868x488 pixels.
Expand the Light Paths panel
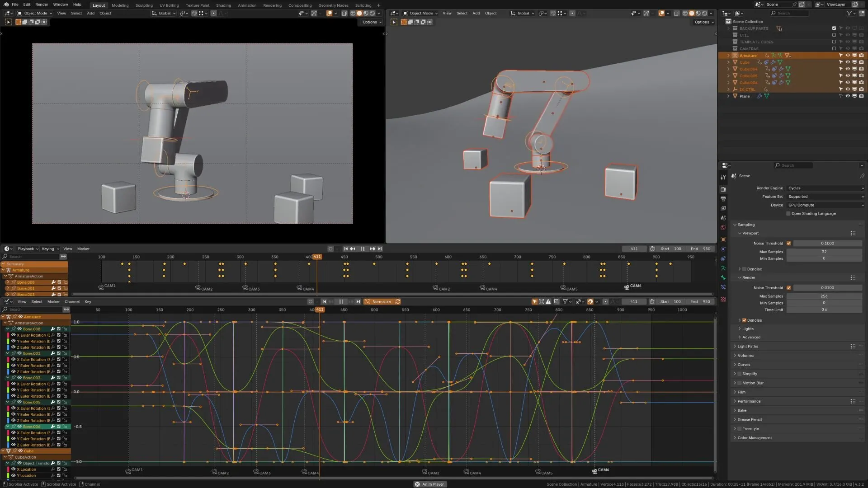coord(748,347)
